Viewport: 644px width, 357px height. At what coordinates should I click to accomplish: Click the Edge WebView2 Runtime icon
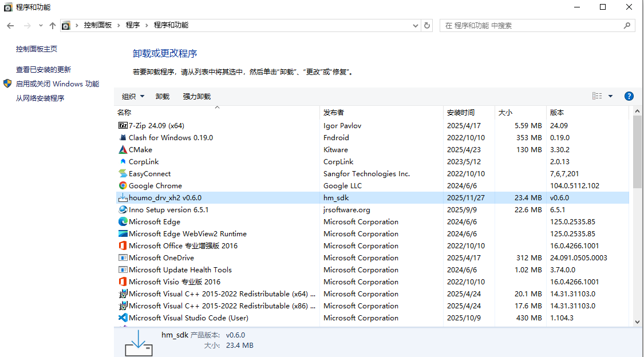[x=123, y=233]
